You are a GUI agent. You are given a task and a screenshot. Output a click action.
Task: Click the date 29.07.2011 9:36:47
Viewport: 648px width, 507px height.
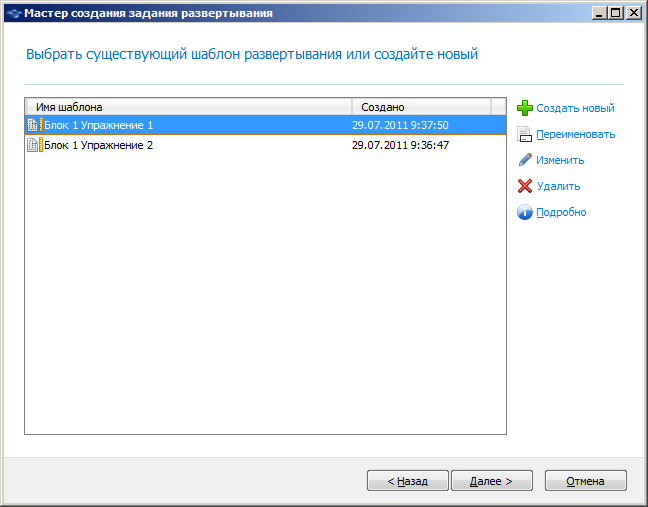[x=400, y=145]
